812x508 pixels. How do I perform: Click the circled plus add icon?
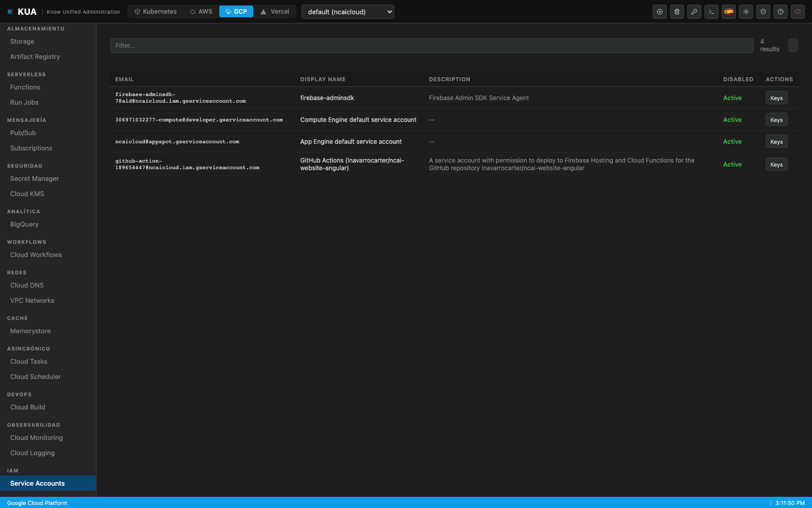point(660,12)
